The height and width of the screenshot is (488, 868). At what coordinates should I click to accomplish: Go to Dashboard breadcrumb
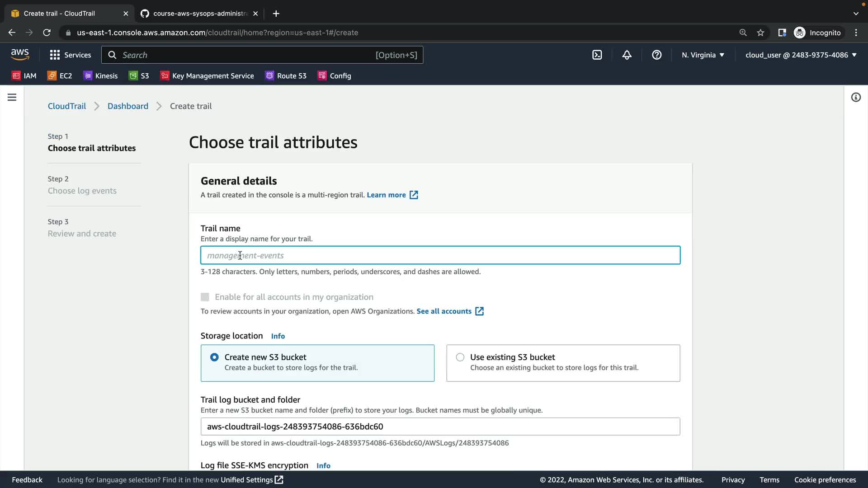coord(127,106)
